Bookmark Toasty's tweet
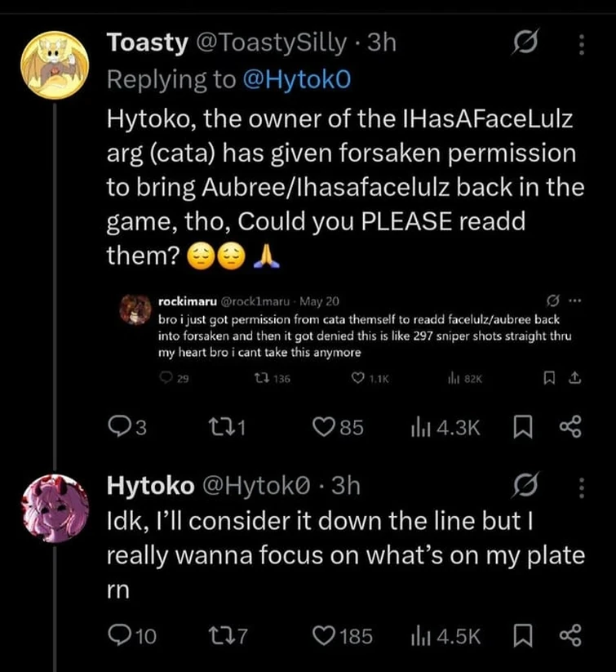The width and height of the screenshot is (616, 672). (x=521, y=427)
